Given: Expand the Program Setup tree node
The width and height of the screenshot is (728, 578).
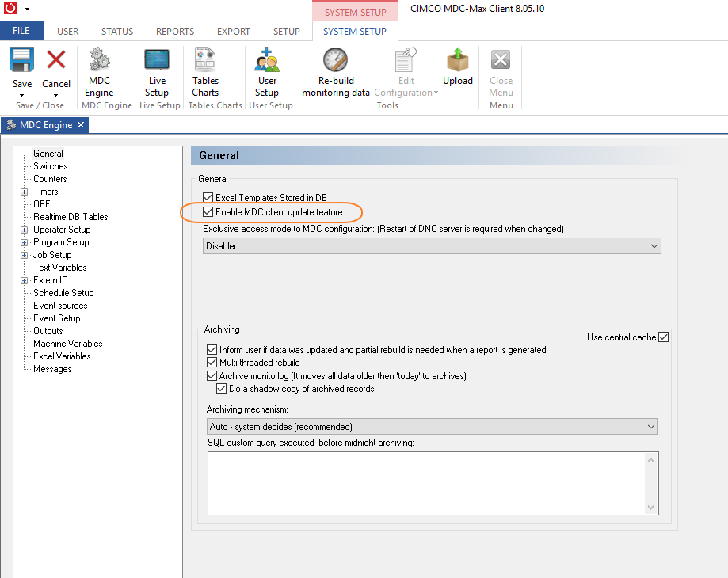Looking at the screenshot, I should click(24, 242).
